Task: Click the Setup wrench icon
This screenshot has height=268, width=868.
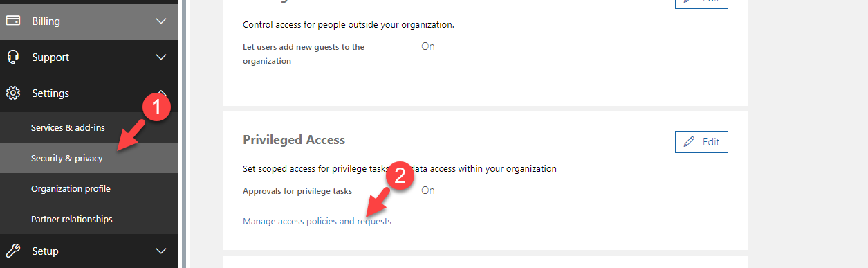Action: [x=13, y=251]
